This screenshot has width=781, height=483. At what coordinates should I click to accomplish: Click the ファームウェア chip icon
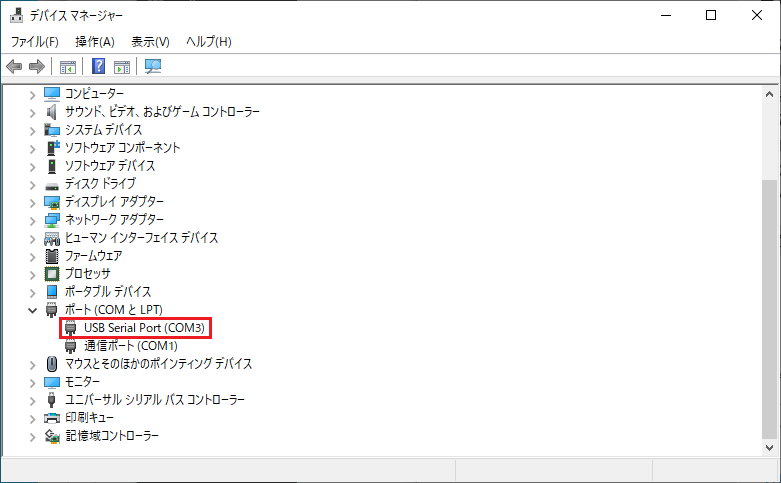52,256
